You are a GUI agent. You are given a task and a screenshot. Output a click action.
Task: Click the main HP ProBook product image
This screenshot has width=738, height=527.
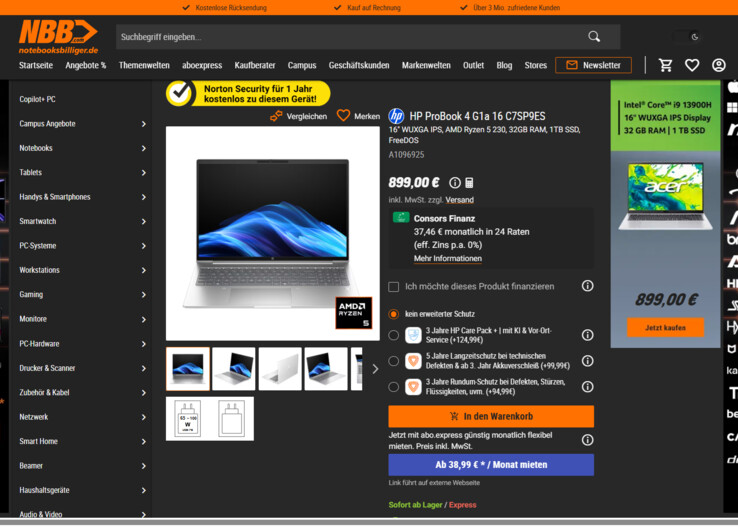click(273, 233)
